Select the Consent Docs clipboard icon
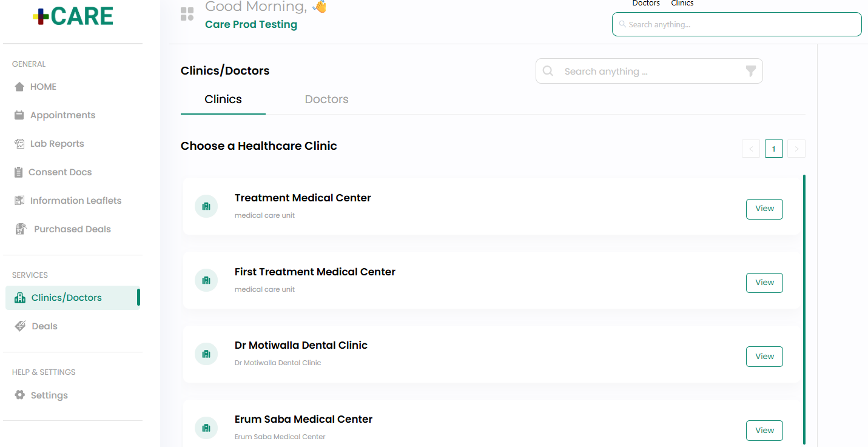 pyautogui.click(x=19, y=172)
